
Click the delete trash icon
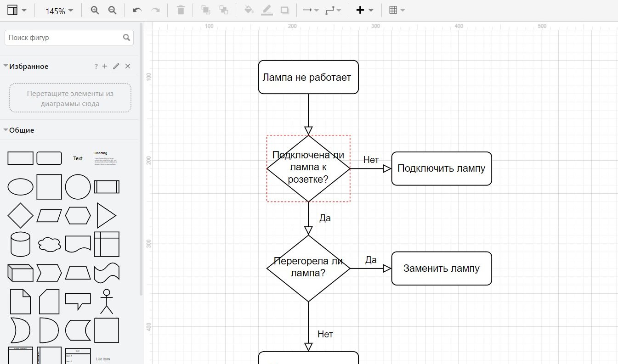click(181, 10)
